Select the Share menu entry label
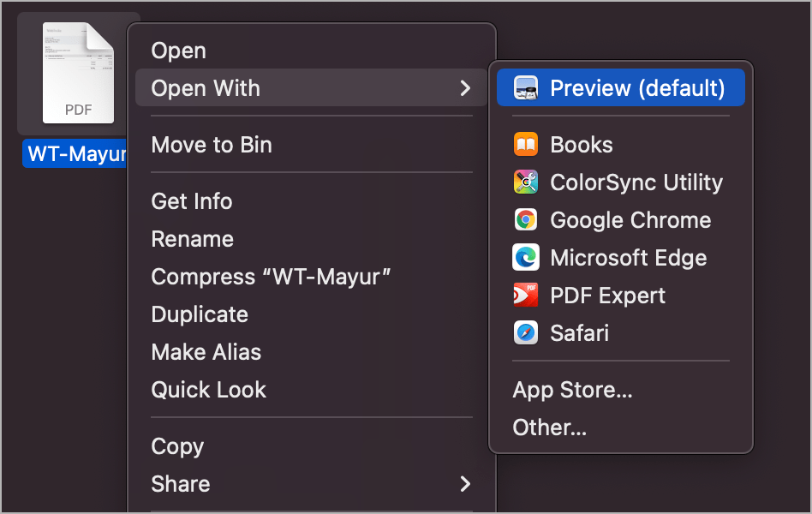 point(181,484)
